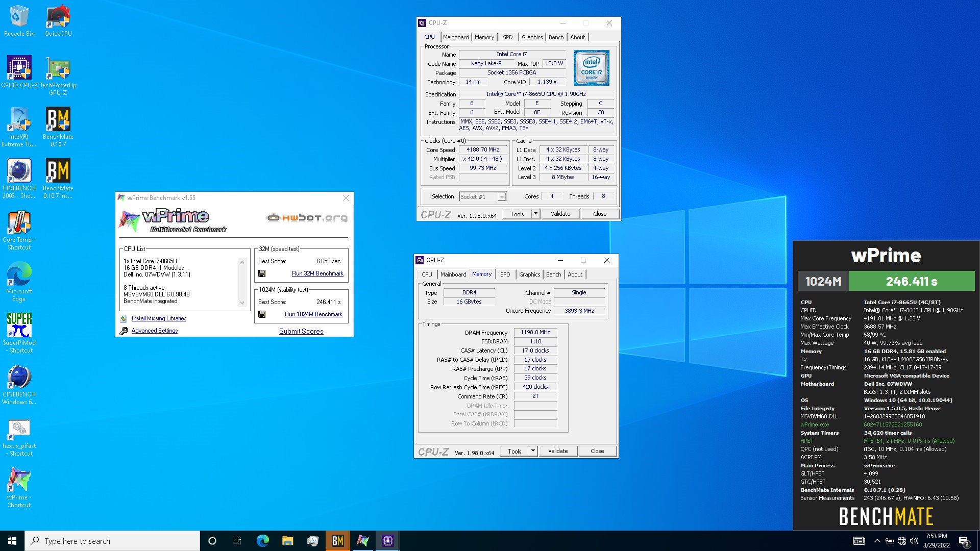Screen dimensions: 980x551
Task: Open Graphics tab in lower CPU-Z
Action: (529, 274)
